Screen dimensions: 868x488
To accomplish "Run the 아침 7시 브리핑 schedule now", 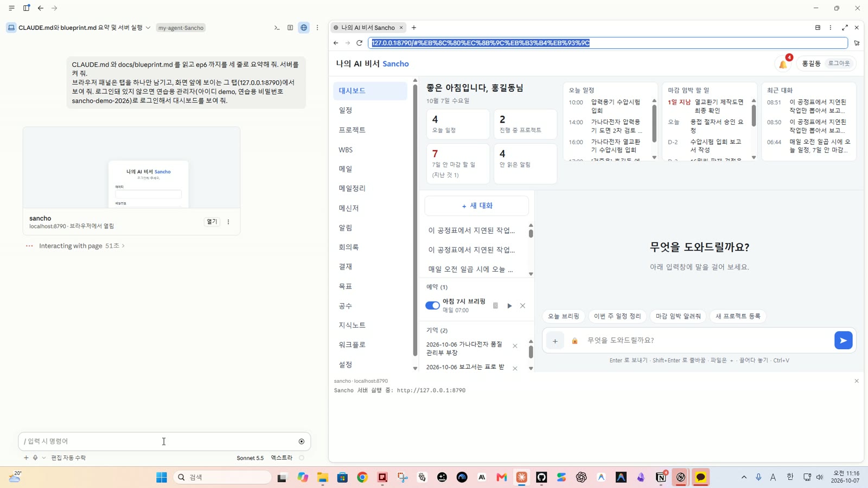I will pos(509,306).
